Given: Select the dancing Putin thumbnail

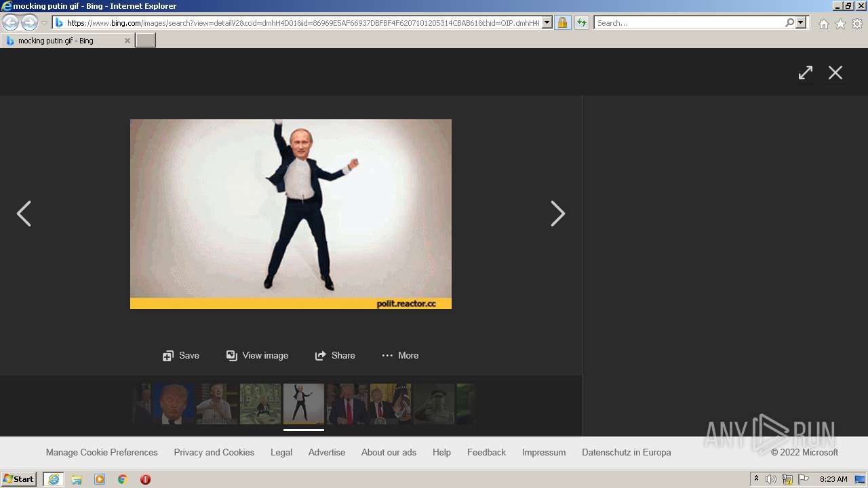Looking at the screenshot, I should click(x=304, y=404).
